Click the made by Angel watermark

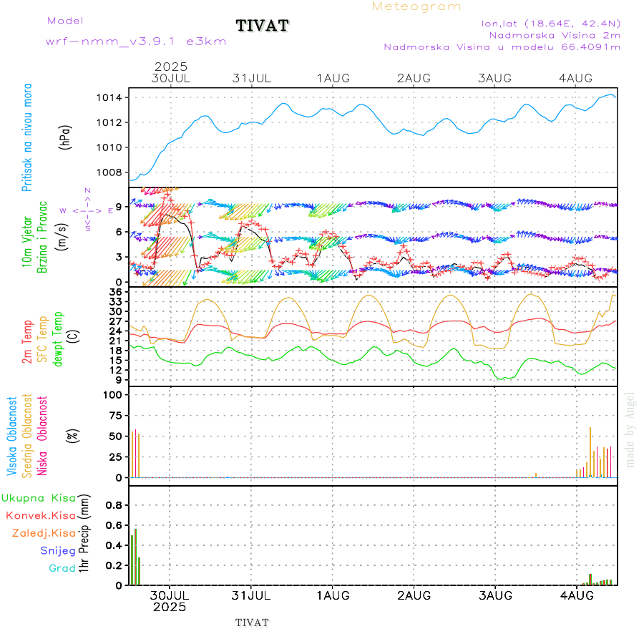pos(630,429)
